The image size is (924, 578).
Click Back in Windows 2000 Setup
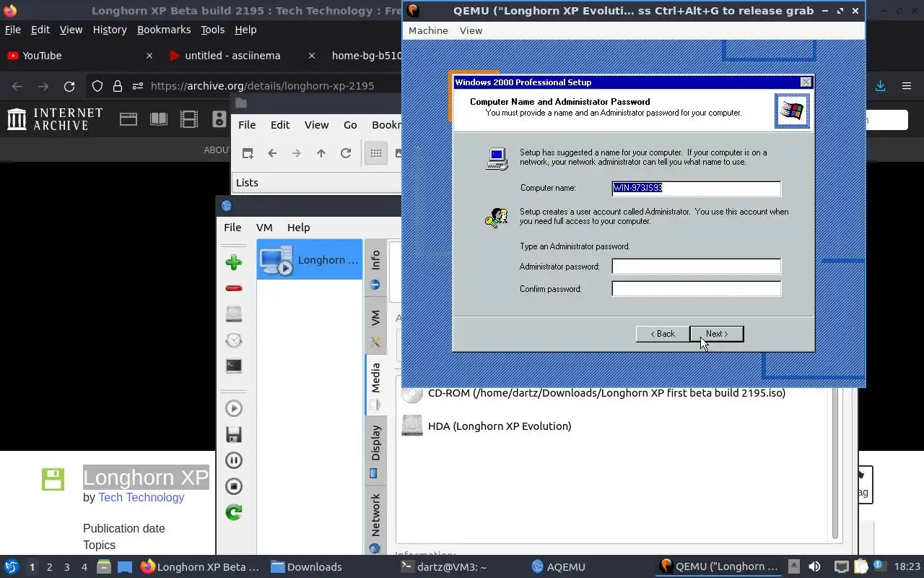pos(663,334)
